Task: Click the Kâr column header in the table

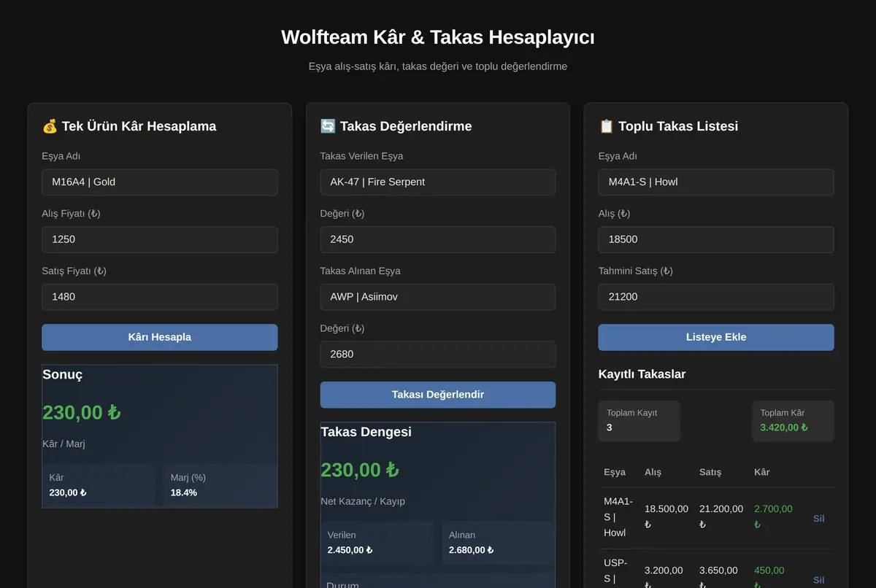Action: 762,472
